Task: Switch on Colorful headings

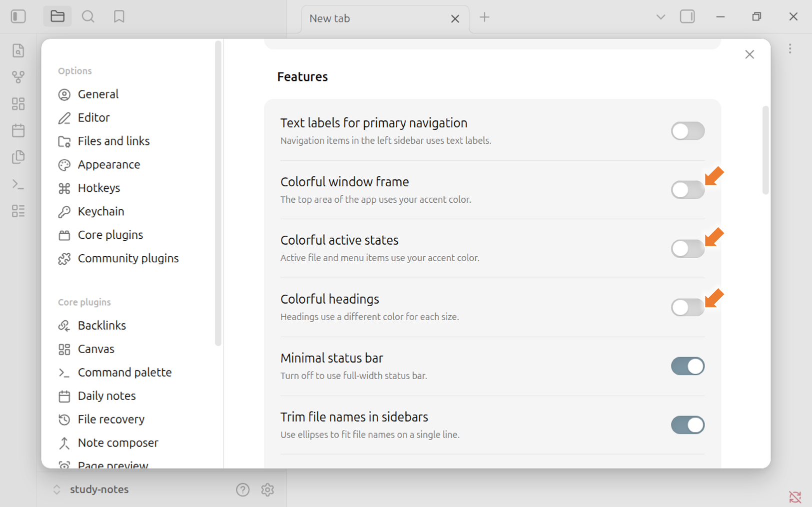Action: pyautogui.click(x=688, y=307)
